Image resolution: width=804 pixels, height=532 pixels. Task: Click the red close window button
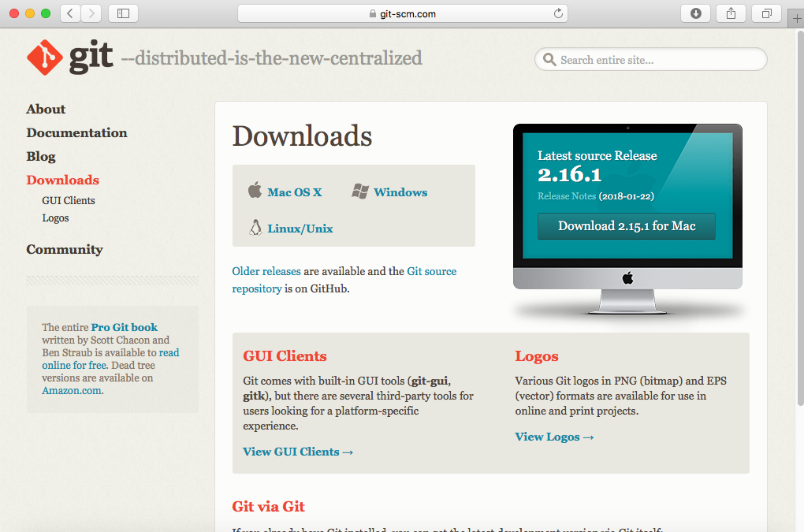14,13
